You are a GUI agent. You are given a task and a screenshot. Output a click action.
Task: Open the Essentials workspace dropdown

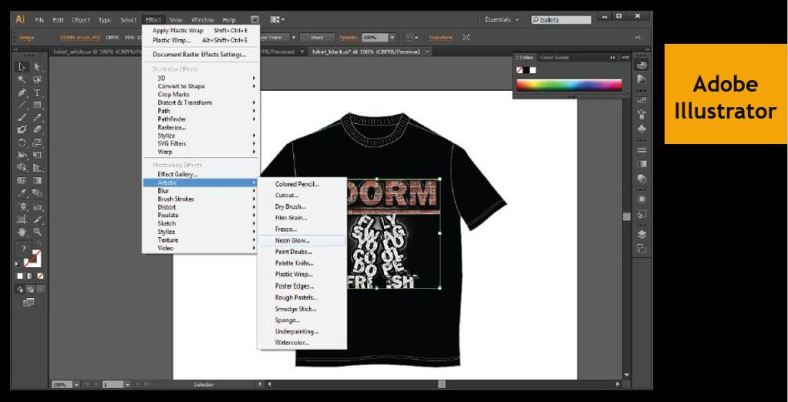[502, 20]
